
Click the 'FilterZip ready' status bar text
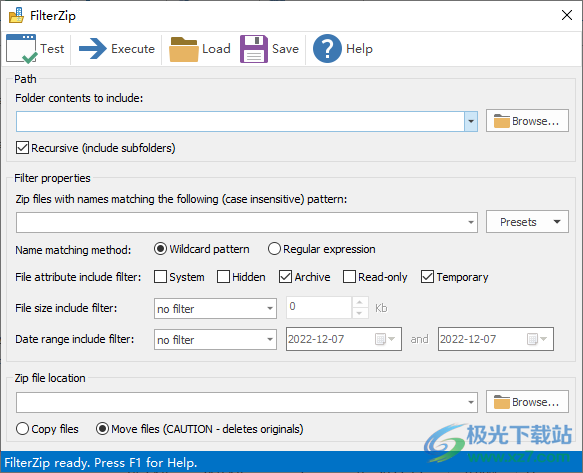[100, 463]
